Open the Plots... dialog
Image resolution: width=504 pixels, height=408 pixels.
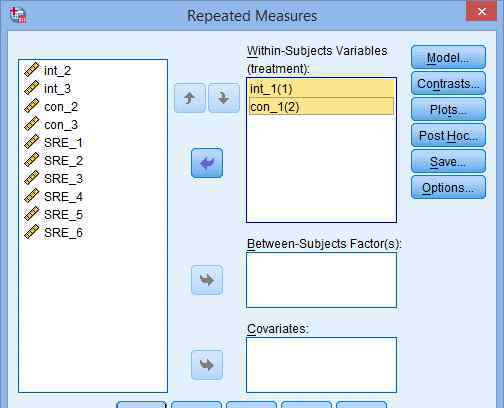click(448, 109)
